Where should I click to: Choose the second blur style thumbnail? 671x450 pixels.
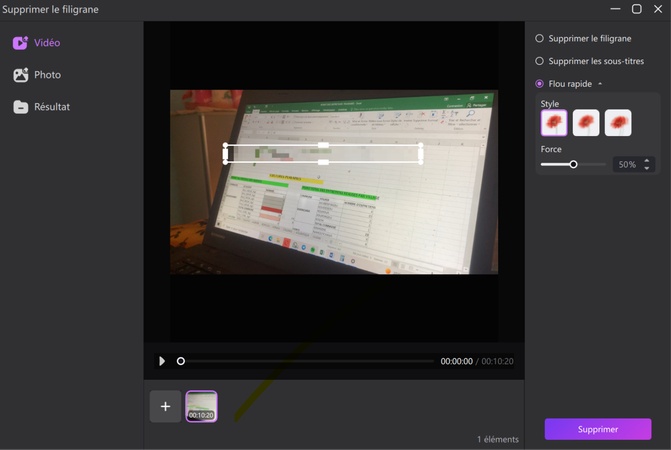coord(586,123)
